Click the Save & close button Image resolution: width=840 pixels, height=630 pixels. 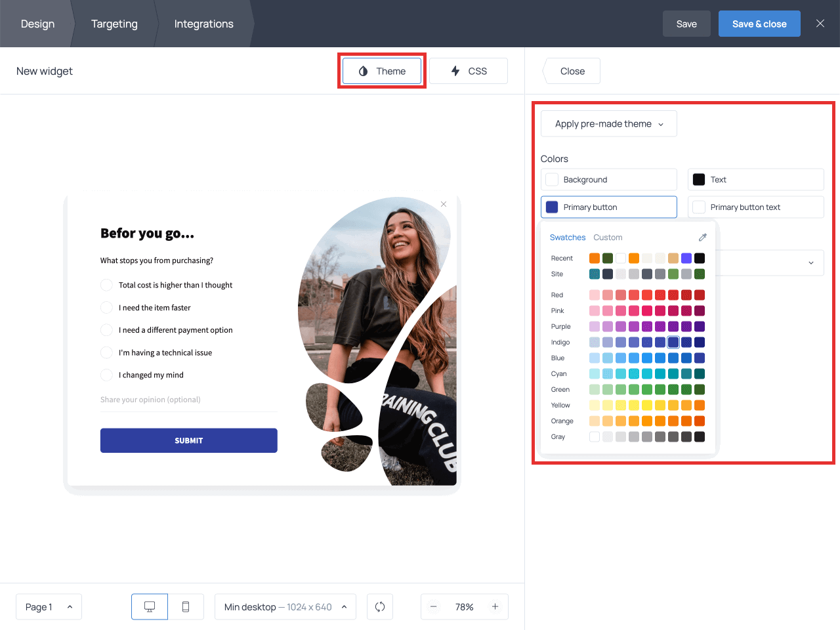(x=759, y=24)
